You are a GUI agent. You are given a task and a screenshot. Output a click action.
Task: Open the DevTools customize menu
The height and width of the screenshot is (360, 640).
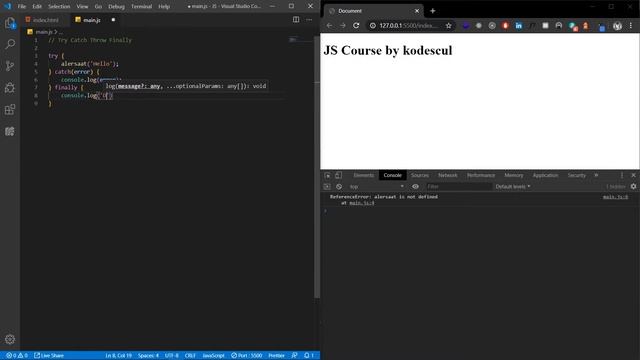click(x=622, y=175)
